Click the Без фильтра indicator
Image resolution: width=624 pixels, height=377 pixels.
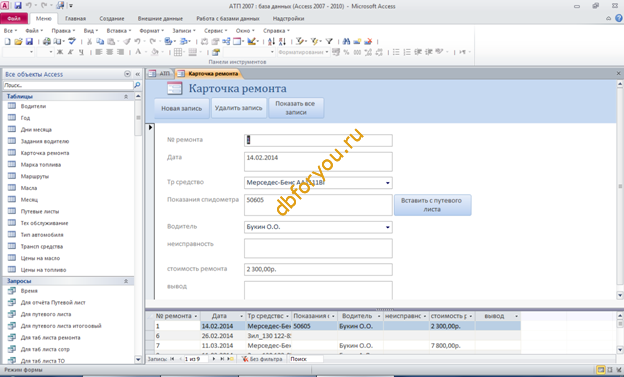point(262,359)
